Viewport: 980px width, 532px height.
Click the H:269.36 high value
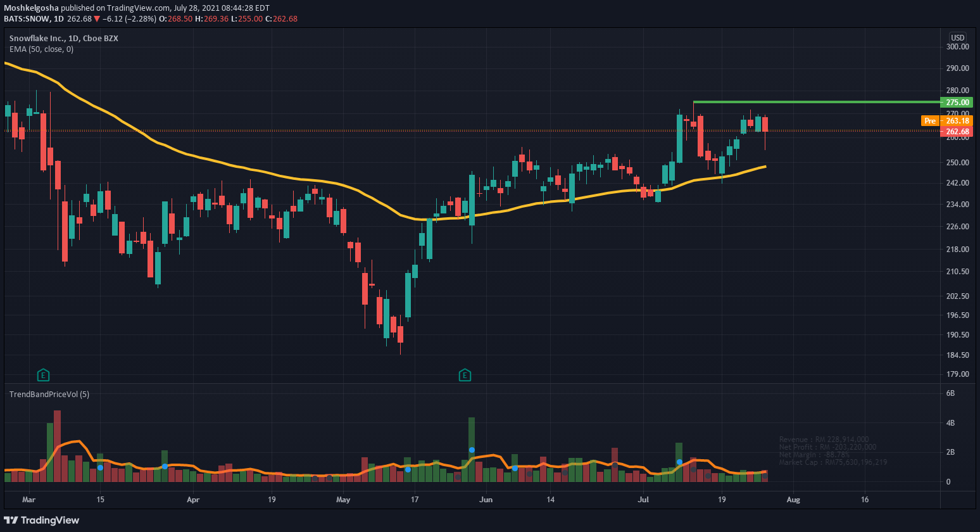(211, 19)
